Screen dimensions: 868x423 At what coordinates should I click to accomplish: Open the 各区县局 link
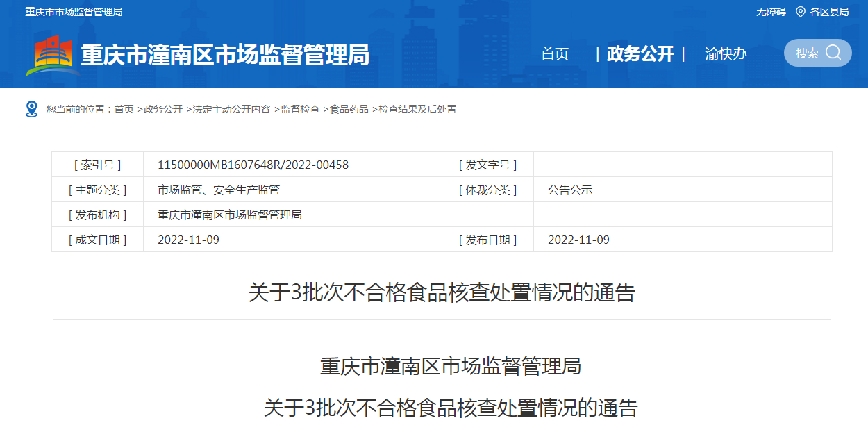(829, 12)
